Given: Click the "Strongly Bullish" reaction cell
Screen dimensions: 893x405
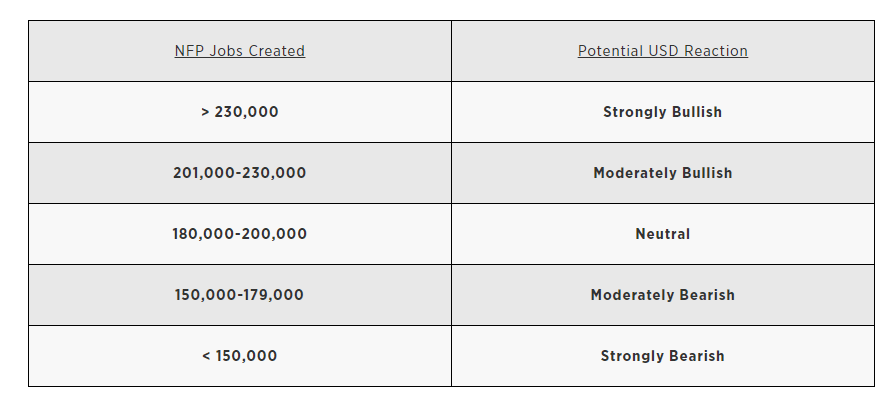Looking at the screenshot, I should [x=662, y=112].
